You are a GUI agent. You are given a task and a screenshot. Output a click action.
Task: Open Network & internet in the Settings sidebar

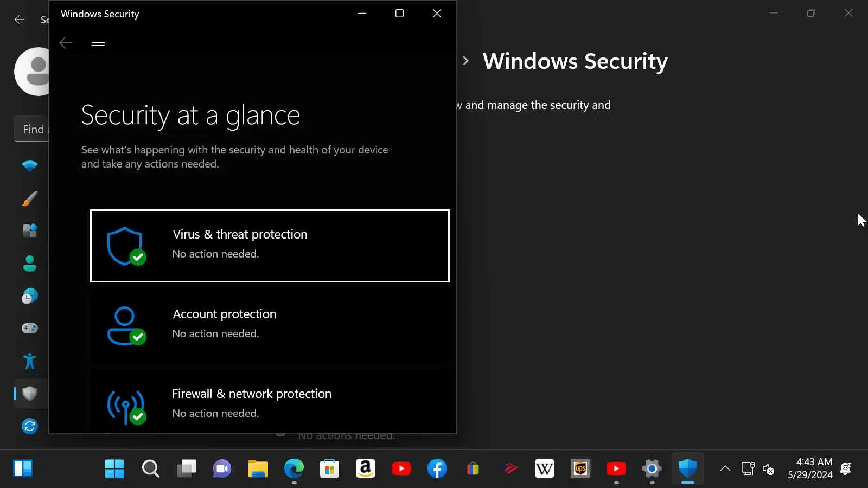[x=30, y=165]
